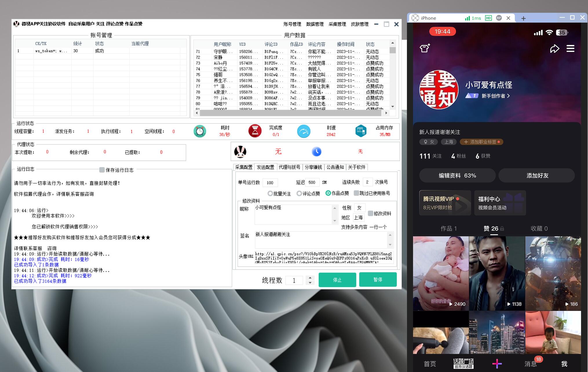Check the 跳过已使用账号 checkbox
The image size is (588, 372).
(356, 193)
